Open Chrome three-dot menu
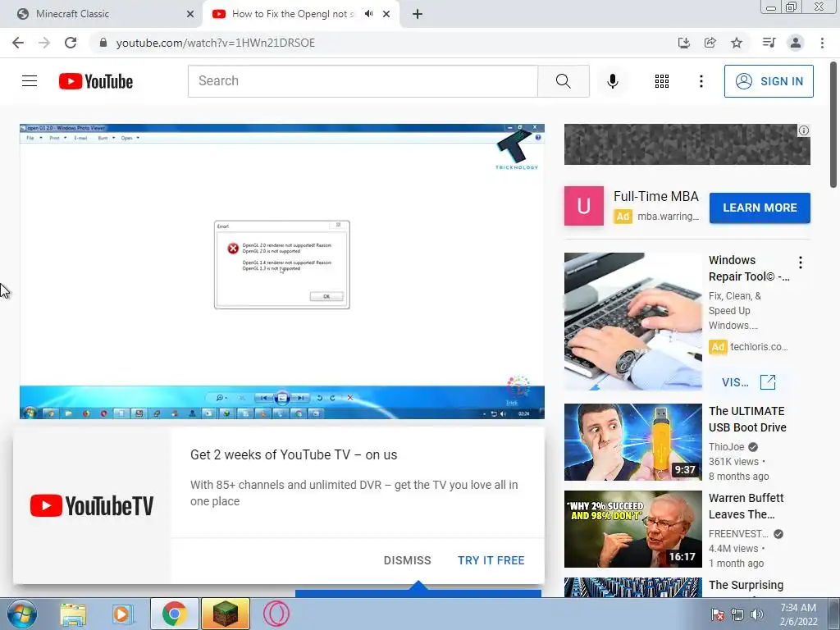 (822, 43)
